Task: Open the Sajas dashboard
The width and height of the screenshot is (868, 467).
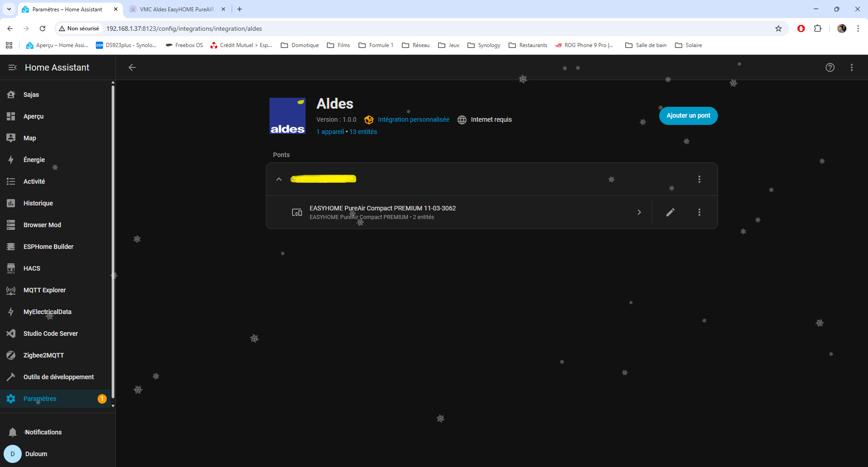Action: tap(56, 95)
